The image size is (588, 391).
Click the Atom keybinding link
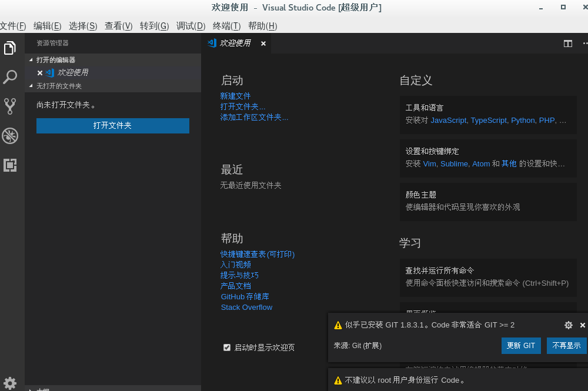coord(481,164)
